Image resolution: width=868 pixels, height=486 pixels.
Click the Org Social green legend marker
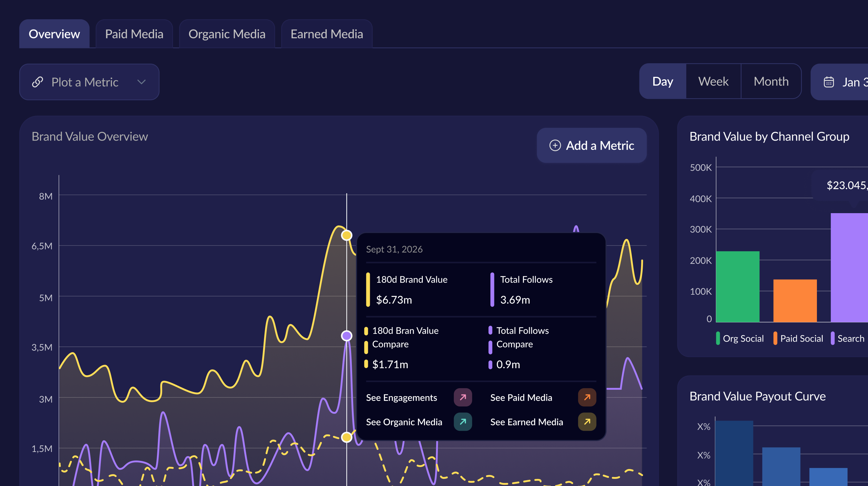click(718, 338)
